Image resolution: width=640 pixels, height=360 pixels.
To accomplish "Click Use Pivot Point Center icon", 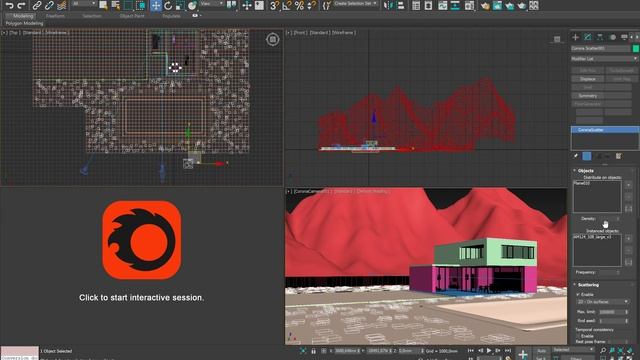I will click(231, 5).
